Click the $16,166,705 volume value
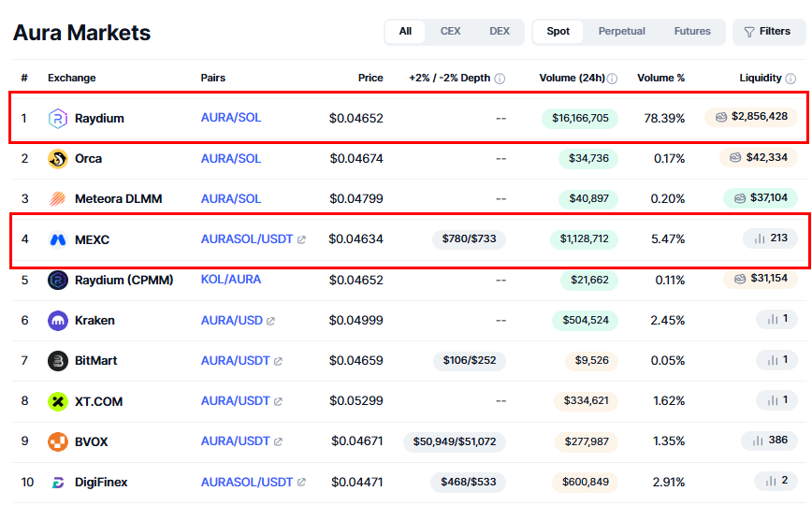Screen dimensions: 812x520 point(580,118)
